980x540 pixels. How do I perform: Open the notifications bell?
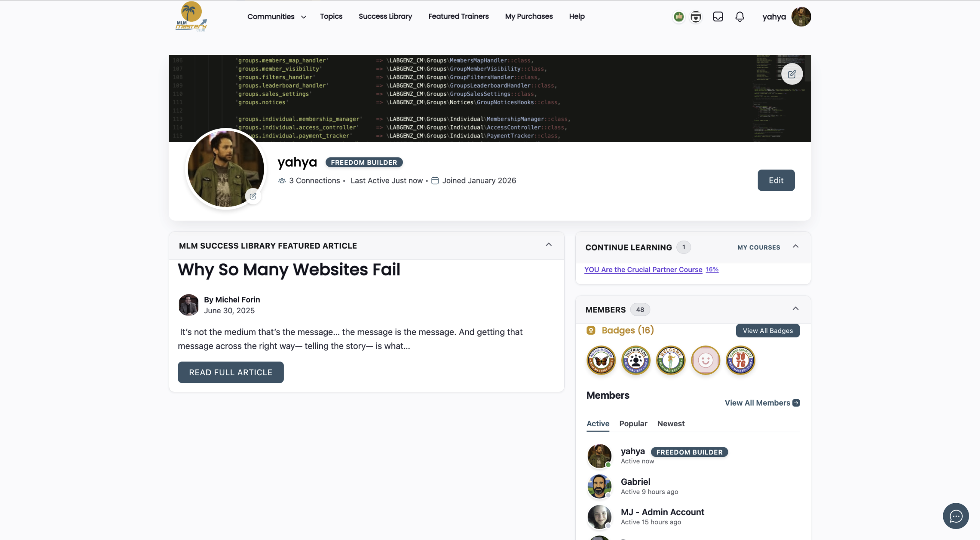click(x=740, y=17)
